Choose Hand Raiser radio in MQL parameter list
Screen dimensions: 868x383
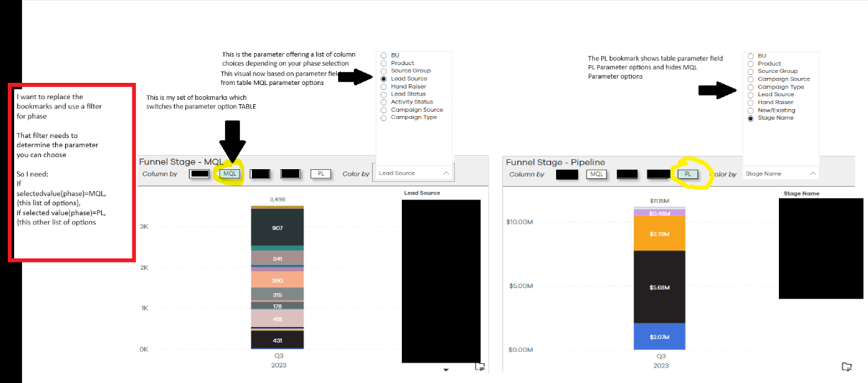pos(383,86)
